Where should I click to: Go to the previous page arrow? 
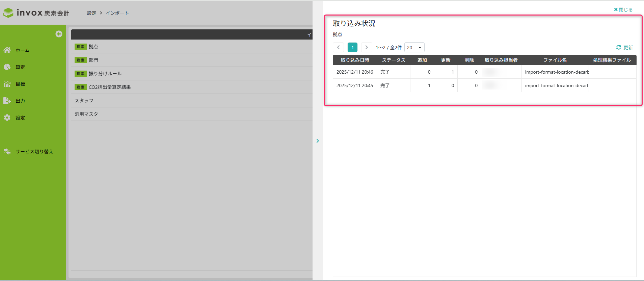coord(338,48)
